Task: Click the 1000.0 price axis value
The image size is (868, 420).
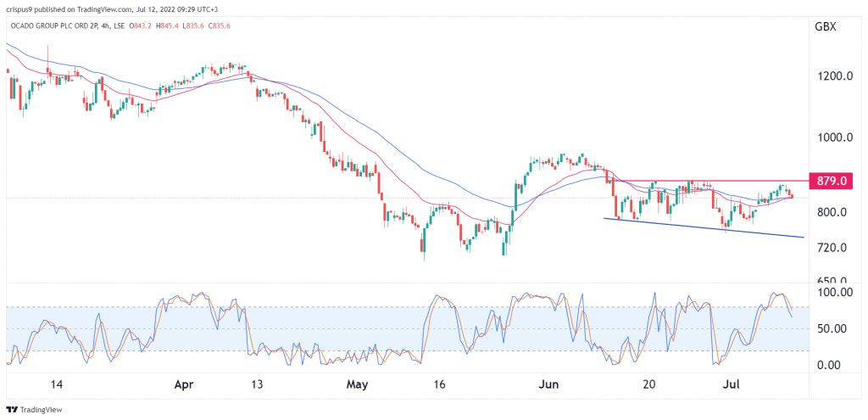Action: pos(835,138)
